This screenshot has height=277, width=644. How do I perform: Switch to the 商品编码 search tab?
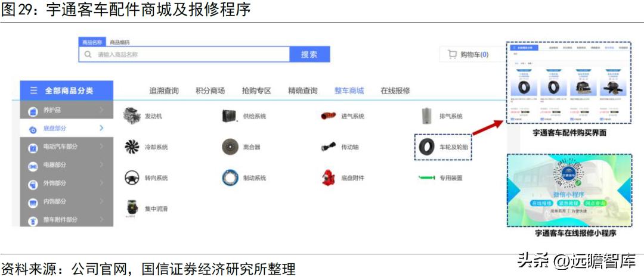pos(120,42)
